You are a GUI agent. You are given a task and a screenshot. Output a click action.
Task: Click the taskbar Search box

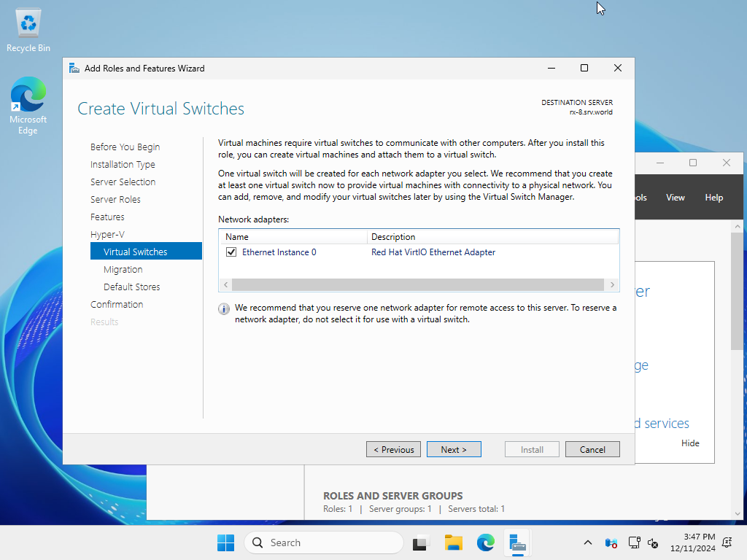coord(323,542)
